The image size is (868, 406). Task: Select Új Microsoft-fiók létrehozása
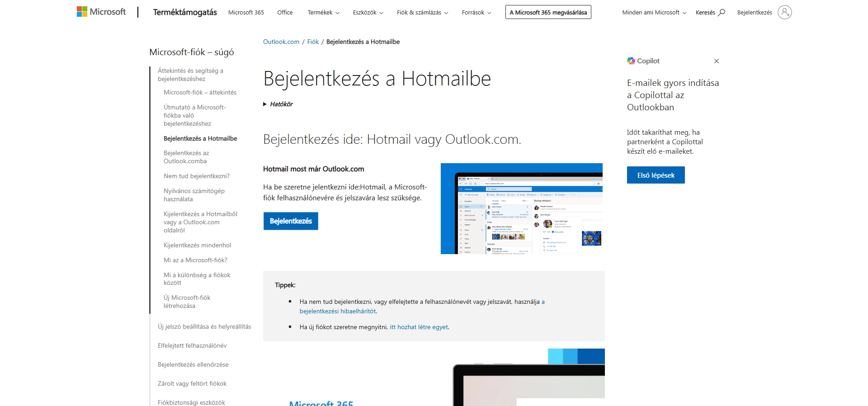[x=187, y=302]
